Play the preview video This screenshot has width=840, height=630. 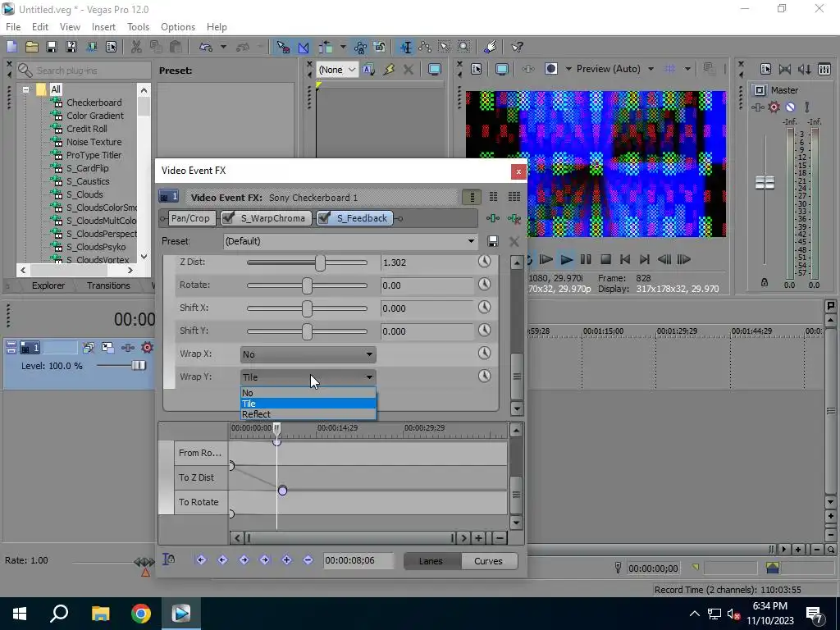[566, 260]
